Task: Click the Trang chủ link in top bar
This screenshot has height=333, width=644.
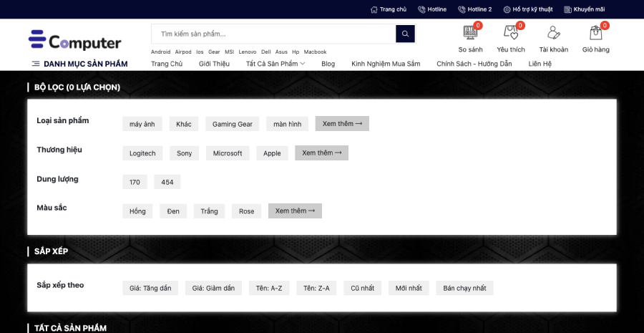Action: pyautogui.click(x=389, y=9)
